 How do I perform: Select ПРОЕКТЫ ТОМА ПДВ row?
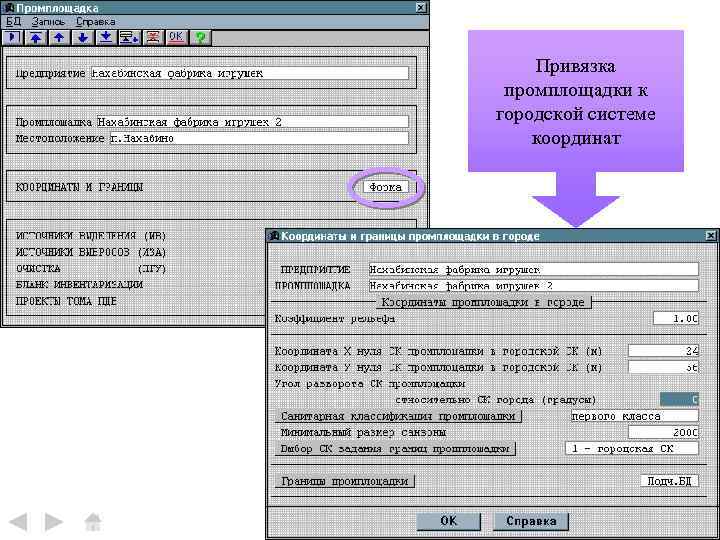[x=67, y=301]
